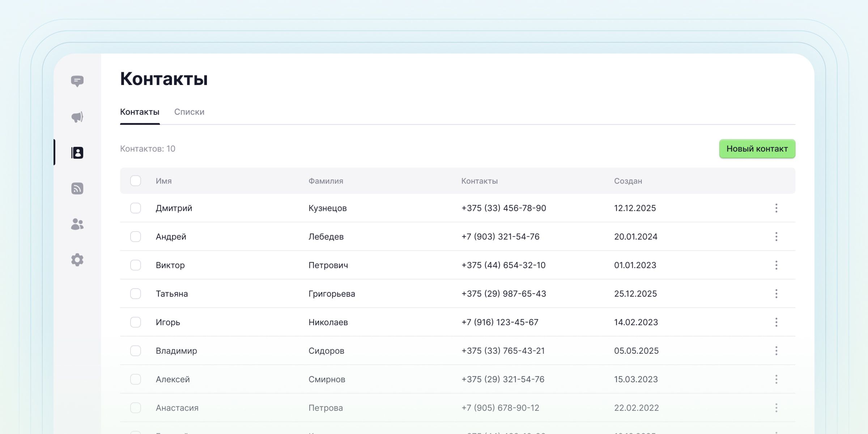This screenshot has height=434, width=868.
Task: Click the Контактов: 10 counter text
Action: pos(148,149)
